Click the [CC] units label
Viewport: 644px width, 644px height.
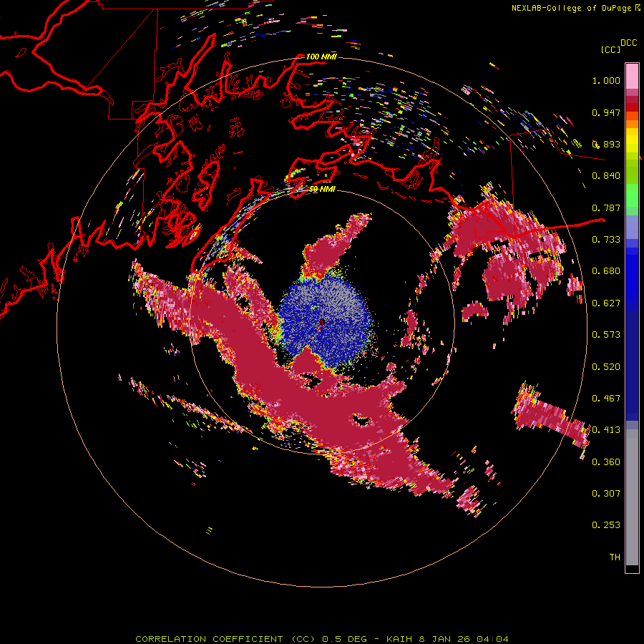(x=610, y=49)
